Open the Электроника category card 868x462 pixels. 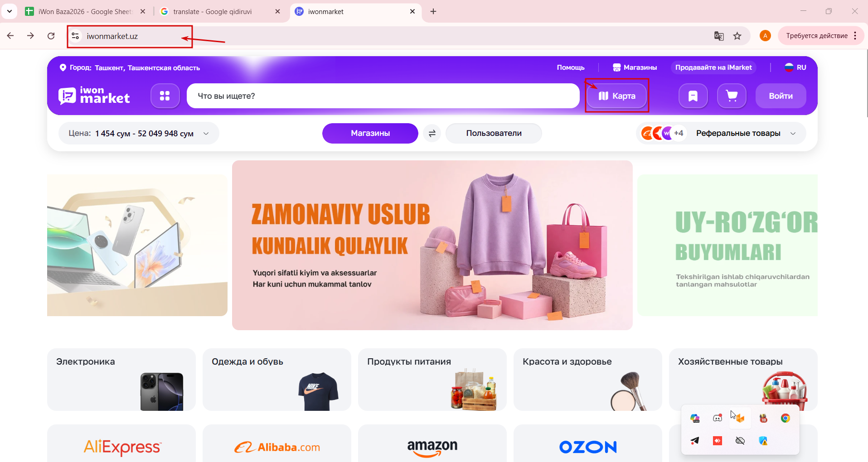point(121,380)
